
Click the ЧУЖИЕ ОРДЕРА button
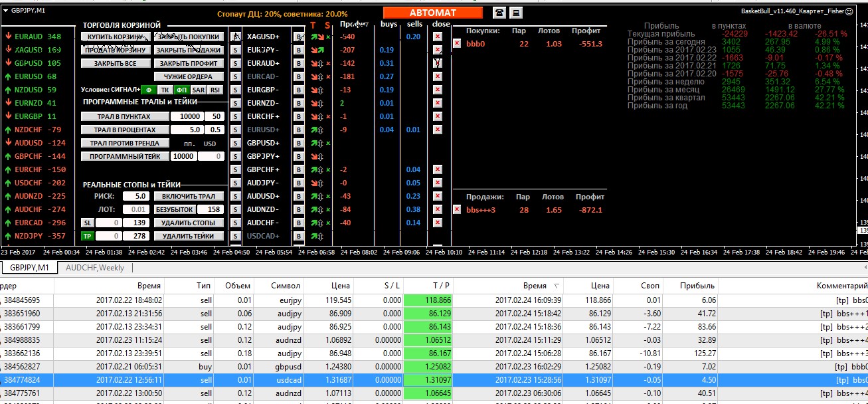point(189,76)
